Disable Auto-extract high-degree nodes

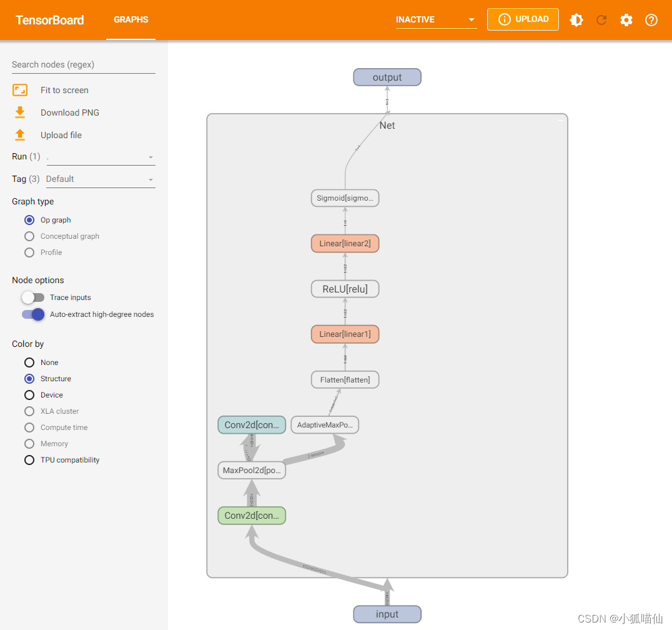32,314
